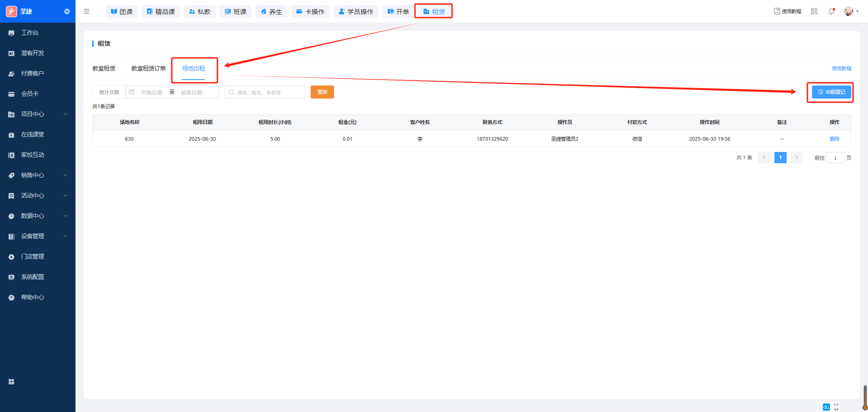The height and width of the screenshot is (412, 868).
Task: Click the apps grid icon at sidebar bottom
Action: 11,382
